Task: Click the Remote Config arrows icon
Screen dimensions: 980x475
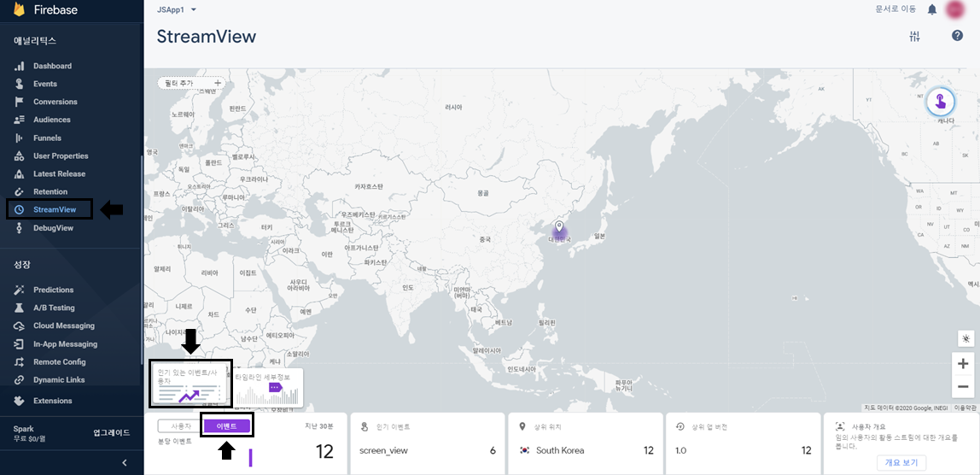Action: (x=20, y=361)
